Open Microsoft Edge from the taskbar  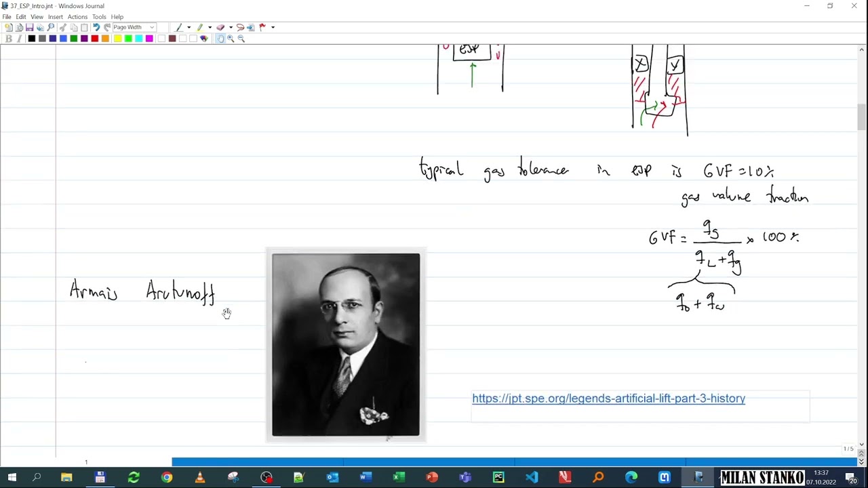click(x=631, y=477)
